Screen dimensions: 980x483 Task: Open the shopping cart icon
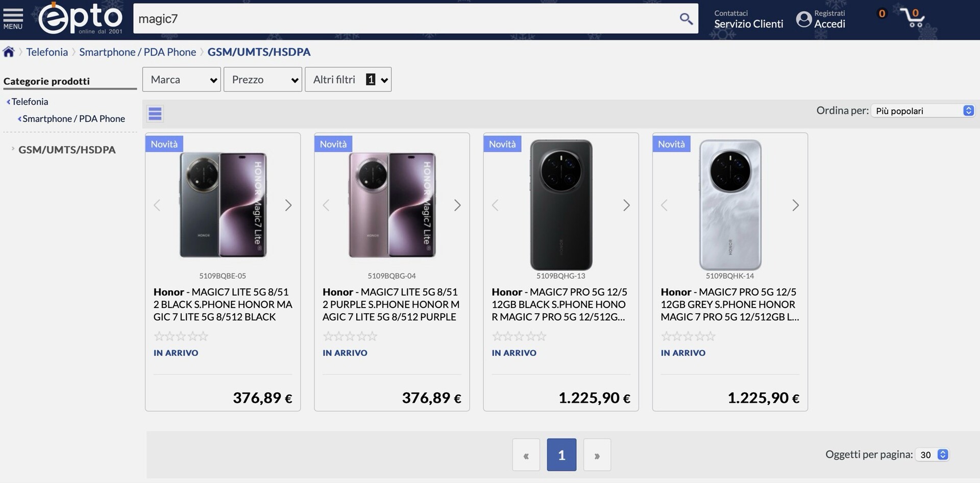(912, 18)
